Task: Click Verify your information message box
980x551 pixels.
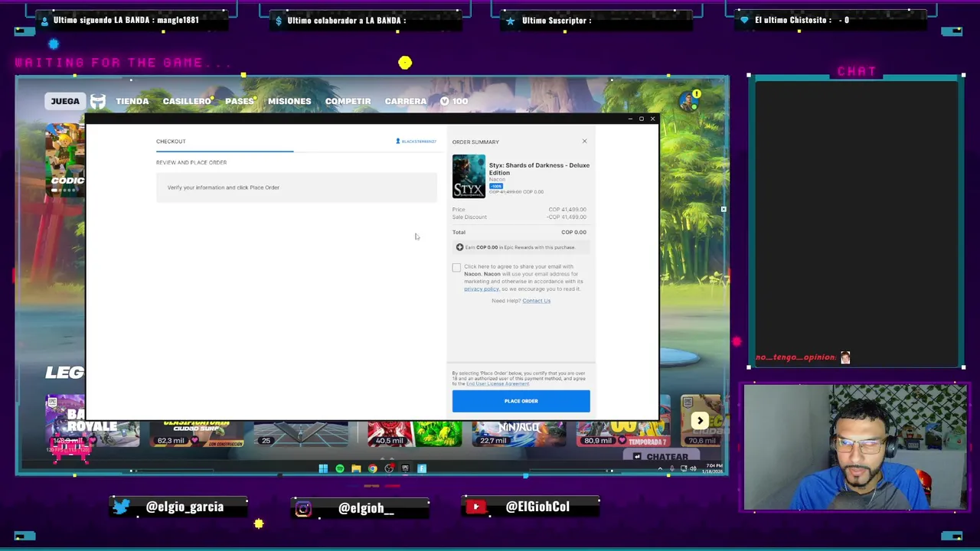Action: pyautogui.click(x=296, y=187)
